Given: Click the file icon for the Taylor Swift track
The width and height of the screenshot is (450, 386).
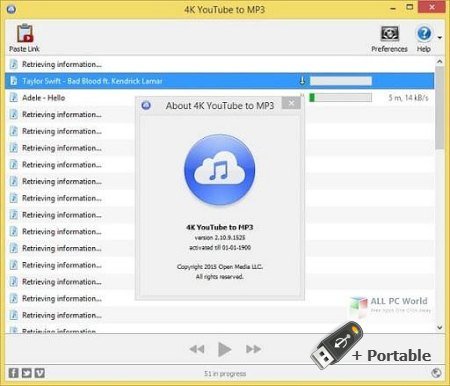Looking at the screenshot, I should pyautogui.click(x=14, y=81).
